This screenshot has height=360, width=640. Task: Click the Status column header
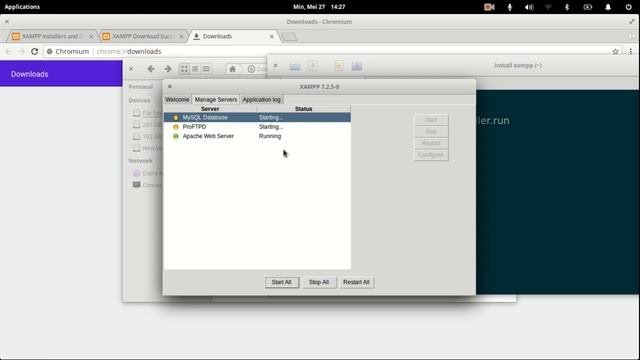click(x=303, y=109)
